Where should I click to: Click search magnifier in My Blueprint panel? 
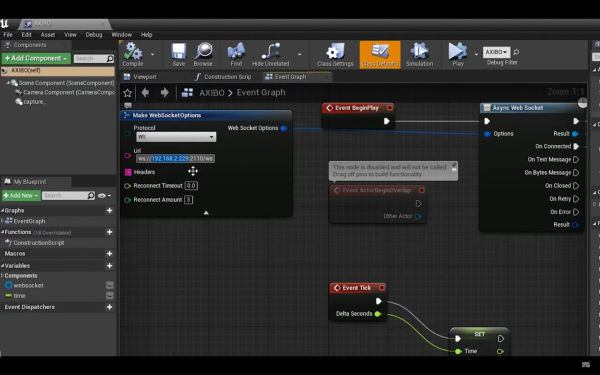(91, 196)
